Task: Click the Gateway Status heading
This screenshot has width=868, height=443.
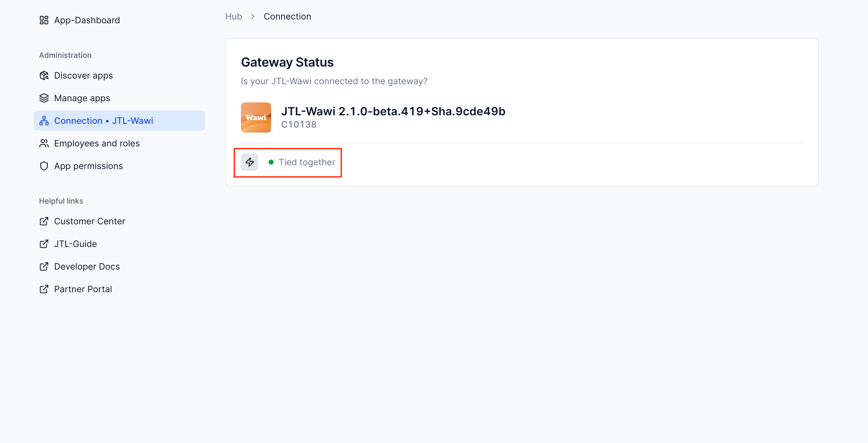Action: (287, 62)
